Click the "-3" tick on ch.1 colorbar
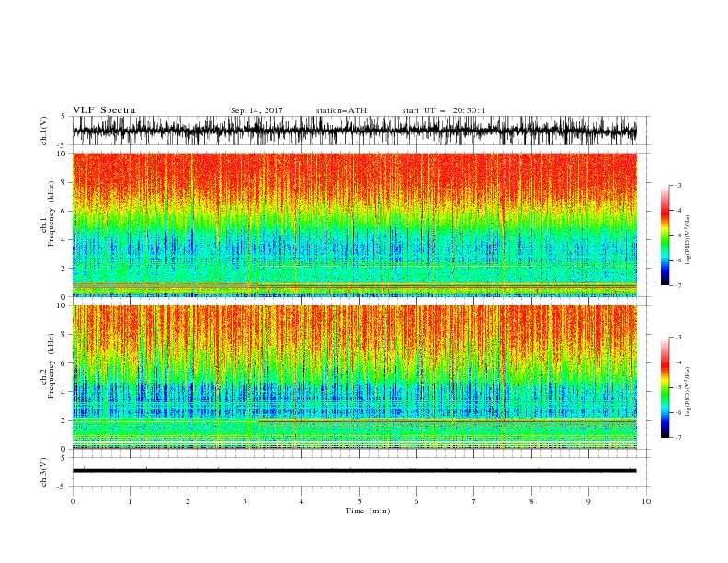 (x=678, y=185)
